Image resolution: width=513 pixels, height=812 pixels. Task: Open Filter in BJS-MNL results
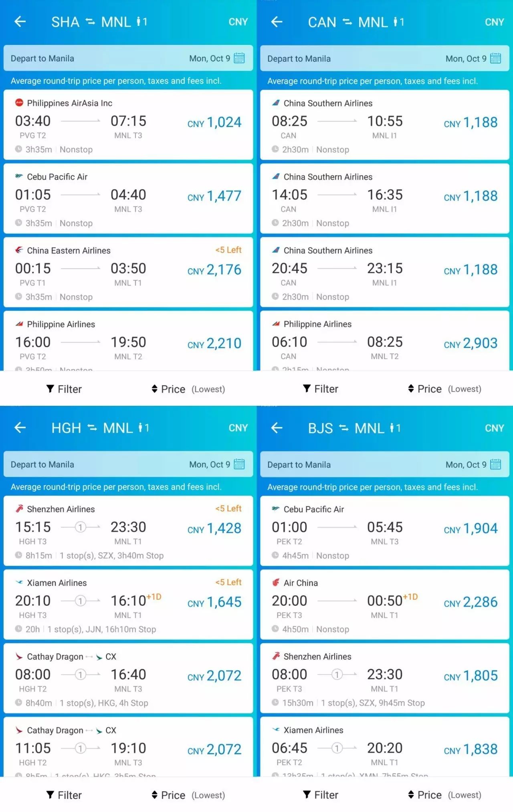pos(321,795)
